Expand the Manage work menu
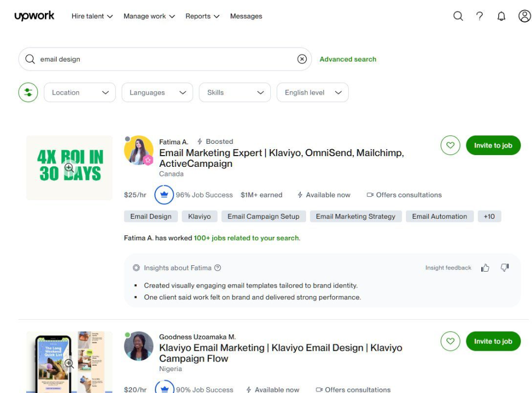 149,16
